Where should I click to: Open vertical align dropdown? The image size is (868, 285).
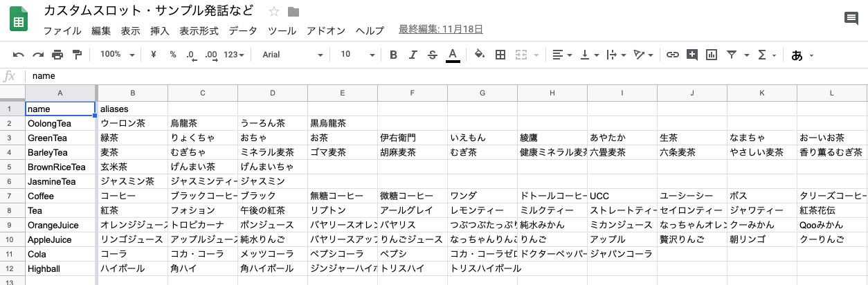click(588, 55)
